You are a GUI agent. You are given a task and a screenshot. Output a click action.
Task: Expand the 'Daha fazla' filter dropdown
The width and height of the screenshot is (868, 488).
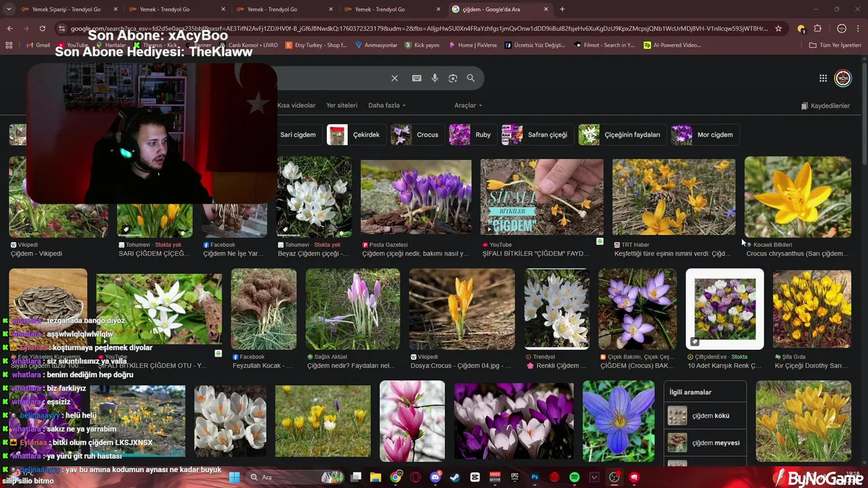click(x=387, y=105)
